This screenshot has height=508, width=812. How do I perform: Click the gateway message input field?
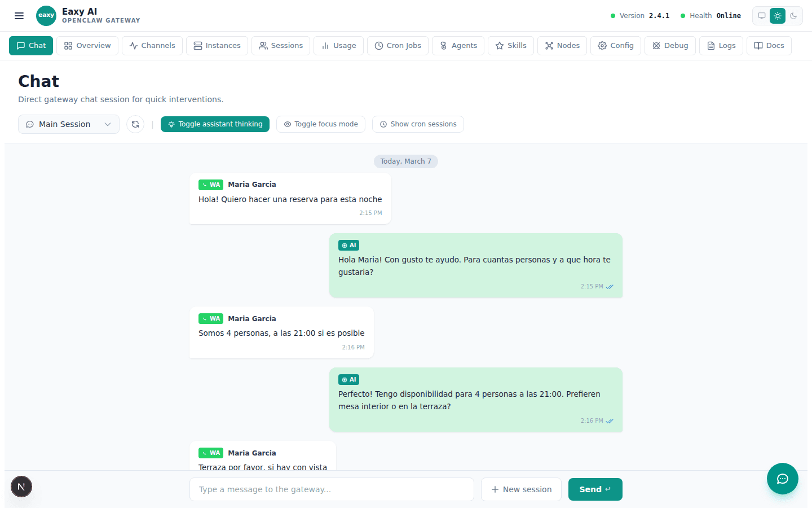click(x=332, y=489)
